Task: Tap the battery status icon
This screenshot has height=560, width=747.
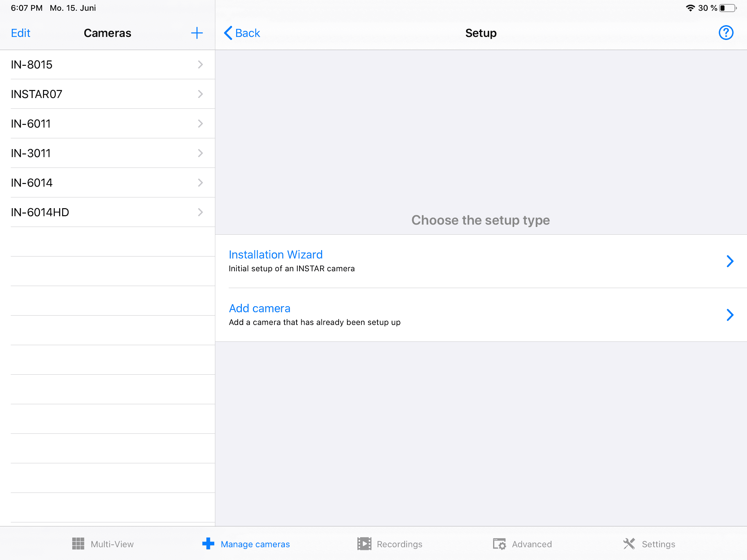Action: pyautogui.click(x=728, y=8)
